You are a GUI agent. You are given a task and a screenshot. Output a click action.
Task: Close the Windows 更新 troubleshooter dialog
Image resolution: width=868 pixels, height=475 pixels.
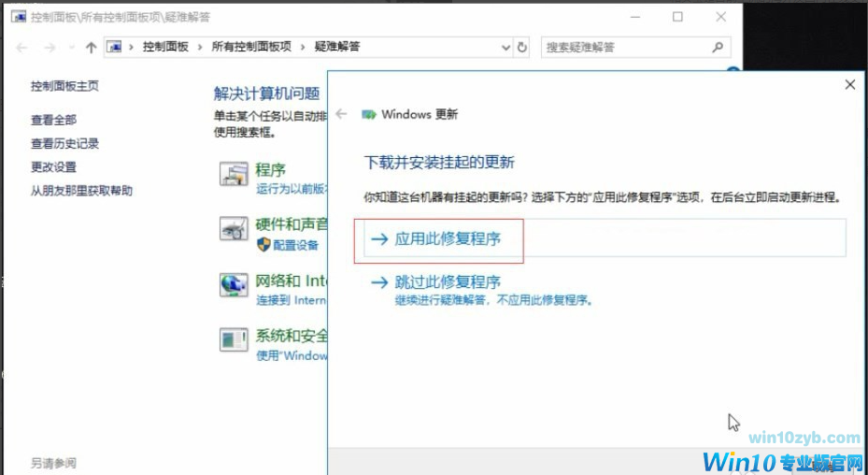[x=849, y=85]
